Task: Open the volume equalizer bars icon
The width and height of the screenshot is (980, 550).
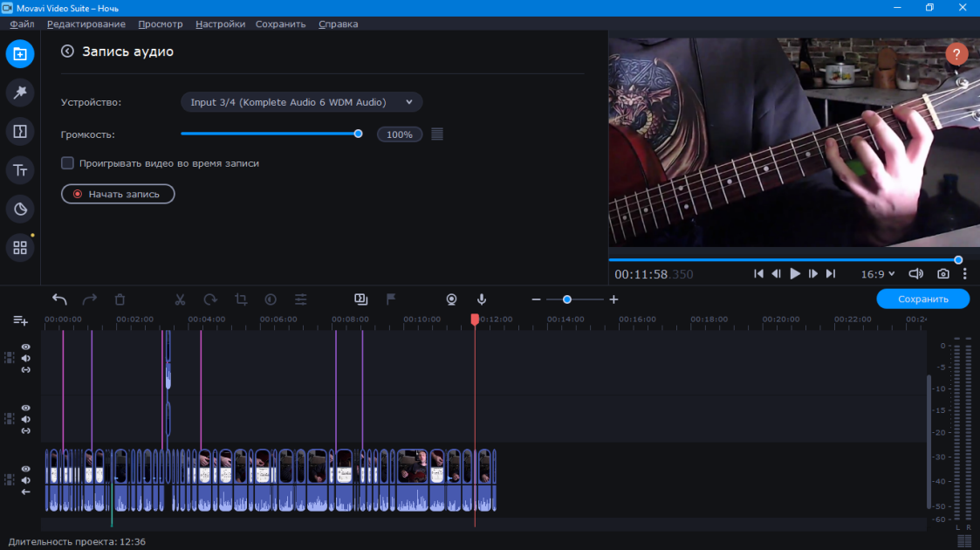Action: 437,134
